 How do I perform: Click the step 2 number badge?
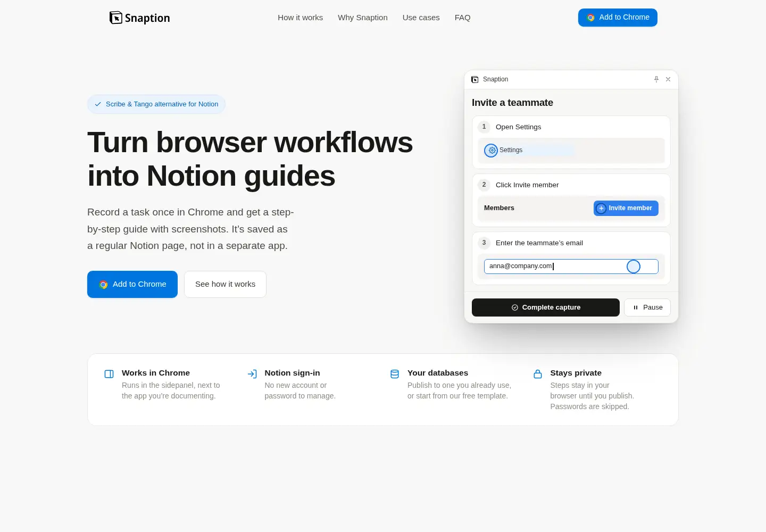(484, 185)
